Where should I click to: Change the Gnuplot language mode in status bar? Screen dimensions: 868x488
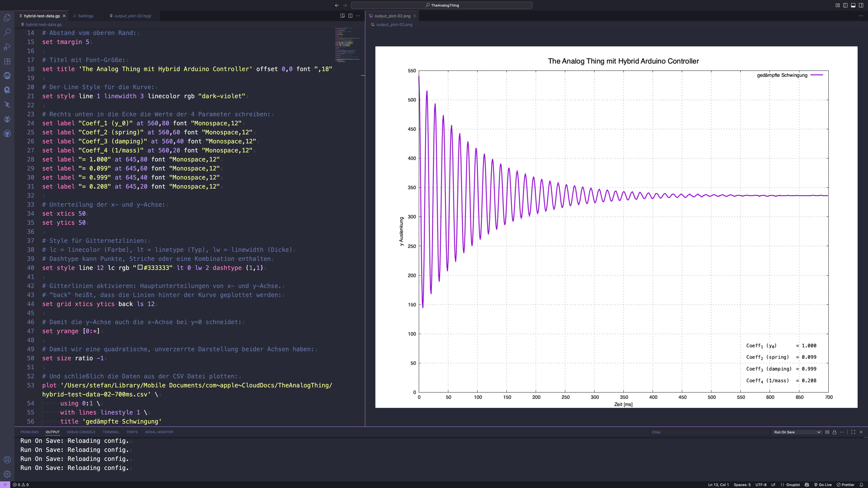[793, 485]
